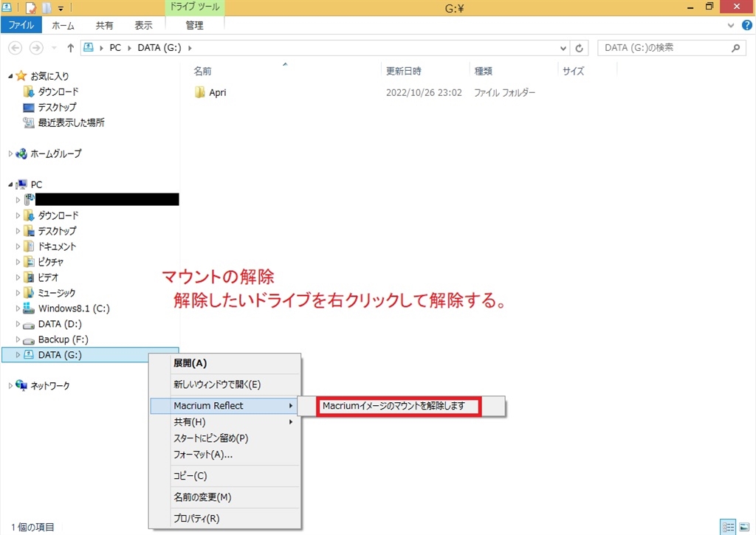The width and height of the screenshot is (756, 535).
Task: Click the forward navigation arrow
Action: pyautogui.click(x=36, y=48)
